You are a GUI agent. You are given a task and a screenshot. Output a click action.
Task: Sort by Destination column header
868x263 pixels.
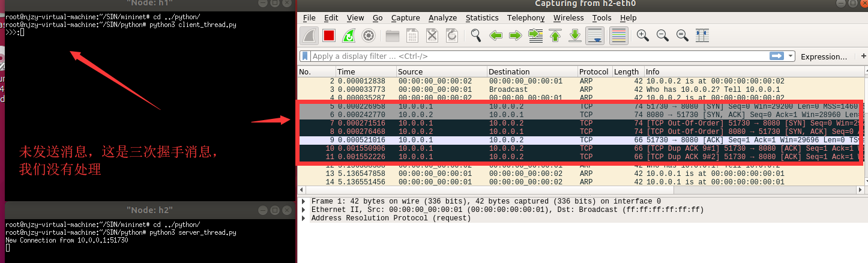(532, 71)
